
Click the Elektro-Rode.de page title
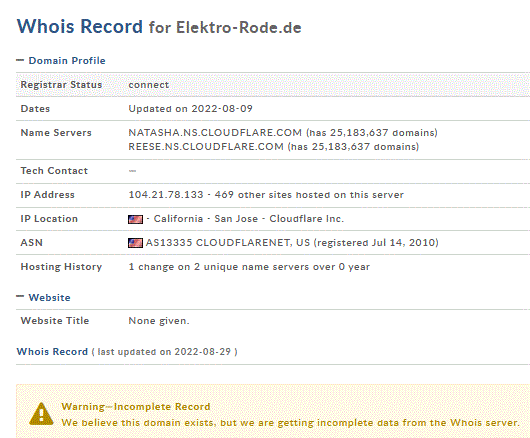pyautogui.click(x=239, y=27)
